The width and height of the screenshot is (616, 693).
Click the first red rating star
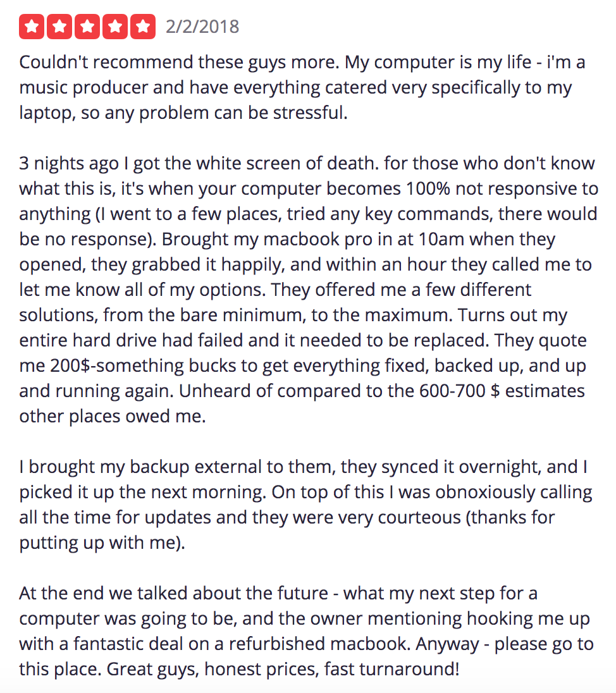32,27
